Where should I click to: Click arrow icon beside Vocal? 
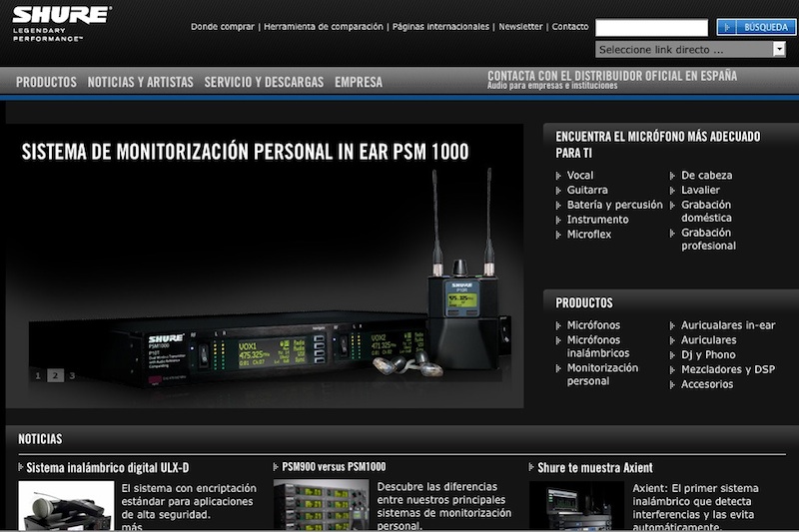tap(558, 176)
